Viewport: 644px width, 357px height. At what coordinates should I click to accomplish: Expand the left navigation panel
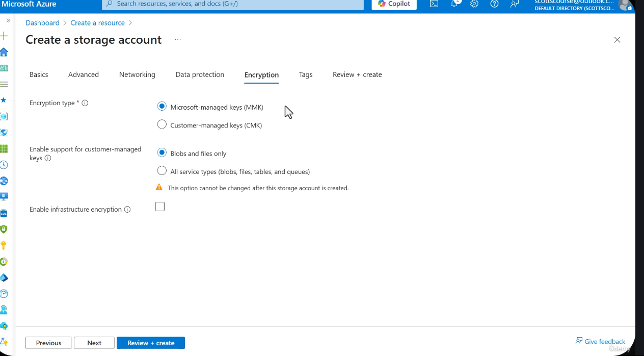(8, 20)
